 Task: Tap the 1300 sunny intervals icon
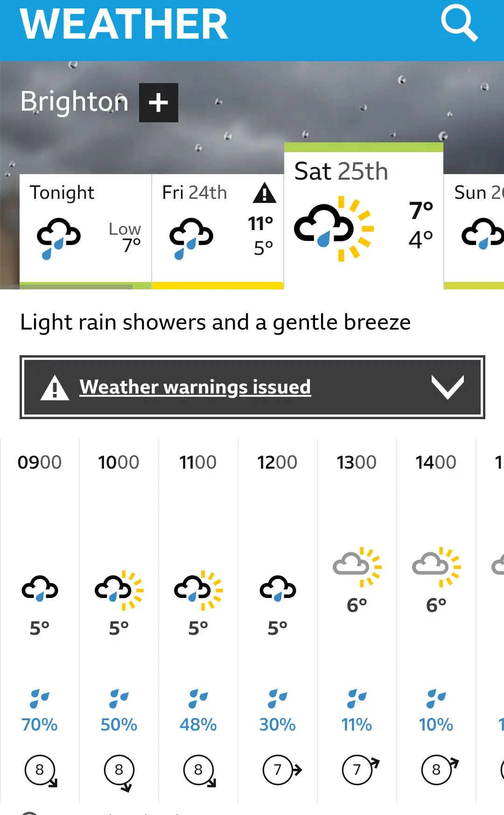coord(357,567)
